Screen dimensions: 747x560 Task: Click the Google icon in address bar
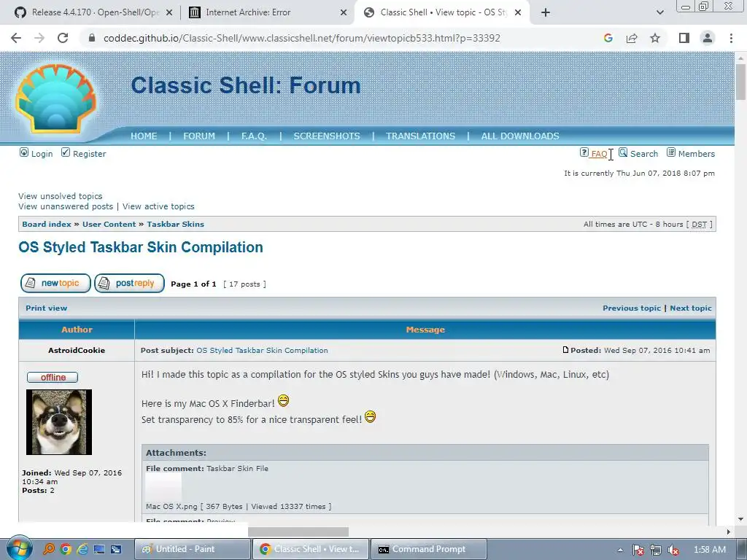[x=608, y=38]
